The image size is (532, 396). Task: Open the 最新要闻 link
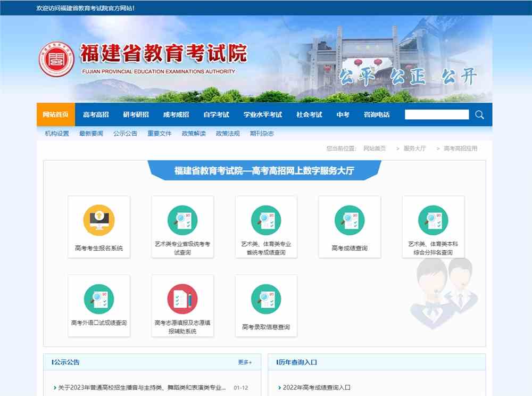91,134
